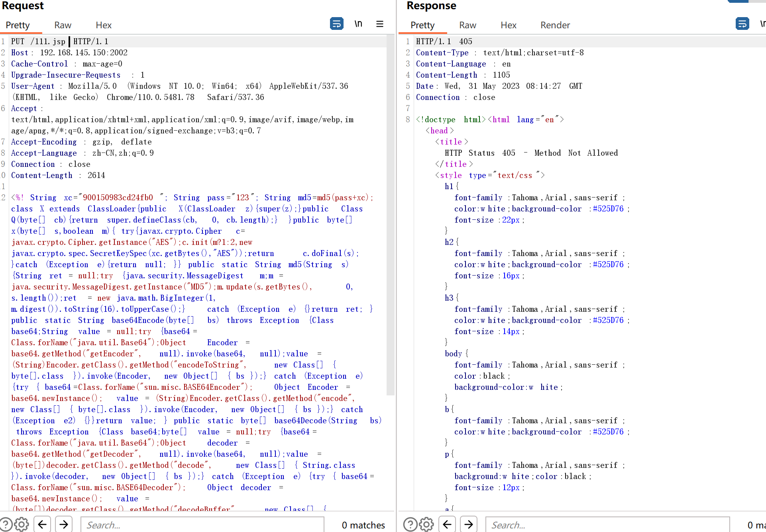Screen dimensions: 766x532
Task: Focus the Response search field
Action: [x=608, y=525]
